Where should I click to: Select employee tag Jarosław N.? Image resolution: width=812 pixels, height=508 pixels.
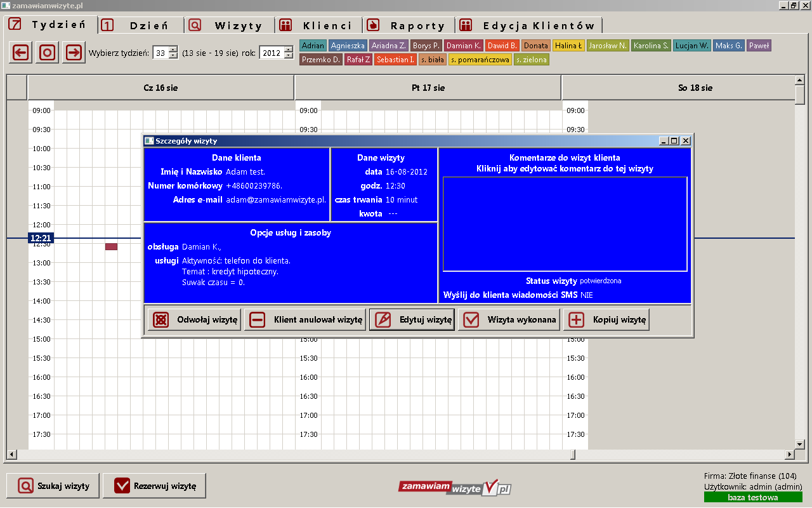click(608, 46)
